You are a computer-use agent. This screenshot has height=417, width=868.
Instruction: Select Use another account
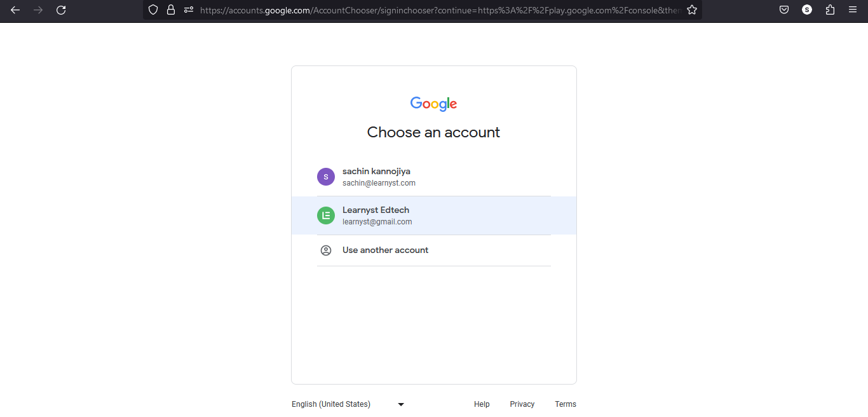[x=434, y=250]
